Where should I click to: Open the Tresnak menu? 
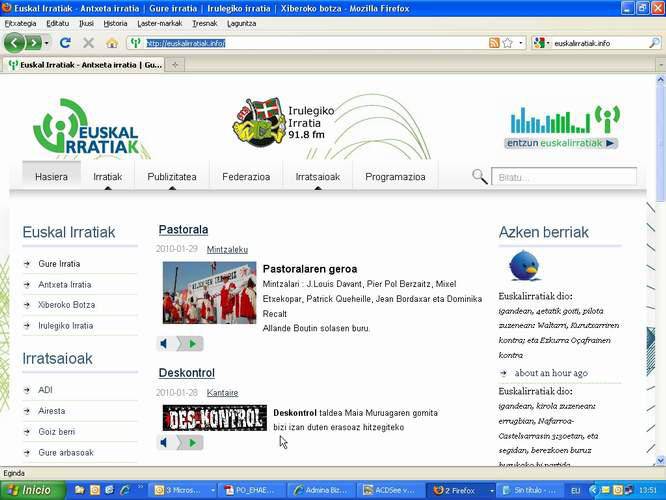tap(204, 24)
